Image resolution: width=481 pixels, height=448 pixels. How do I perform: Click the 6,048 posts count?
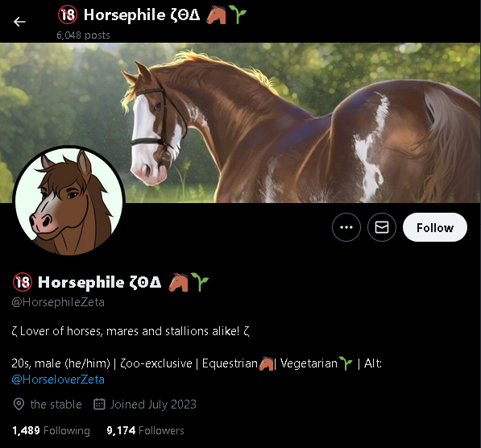(x=83, y=35)
